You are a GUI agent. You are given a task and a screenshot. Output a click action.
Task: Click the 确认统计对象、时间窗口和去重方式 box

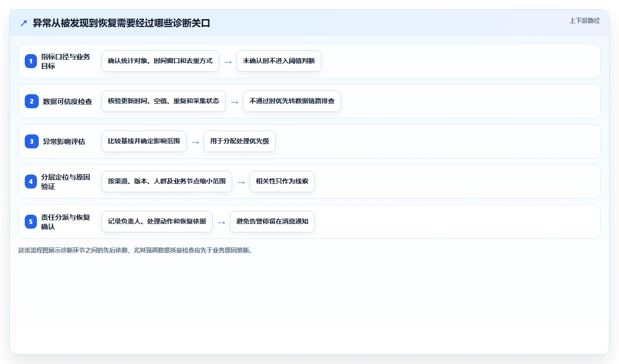pos(160,61)
